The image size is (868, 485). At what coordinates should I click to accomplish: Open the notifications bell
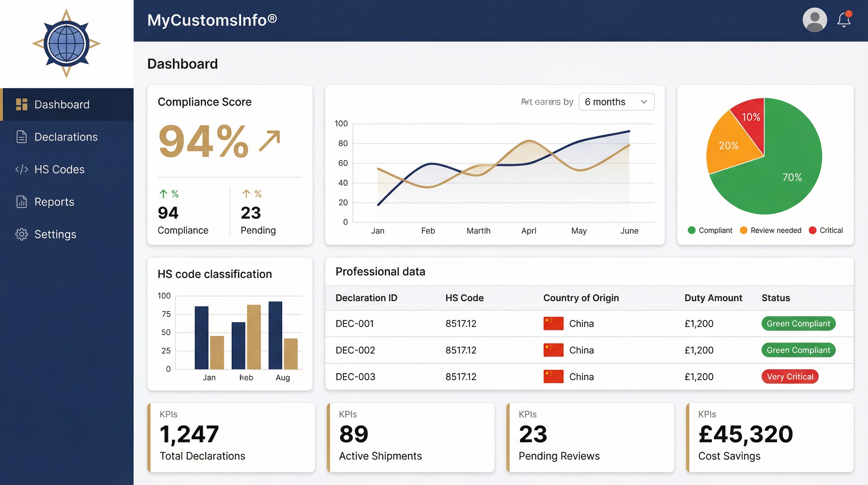844,21
